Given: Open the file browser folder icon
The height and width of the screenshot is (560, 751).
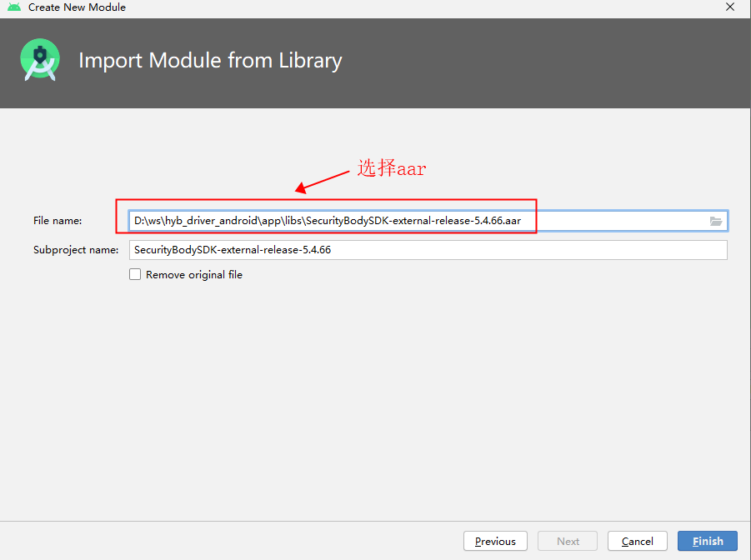Looking at the screenshot, I should [715, 221].
